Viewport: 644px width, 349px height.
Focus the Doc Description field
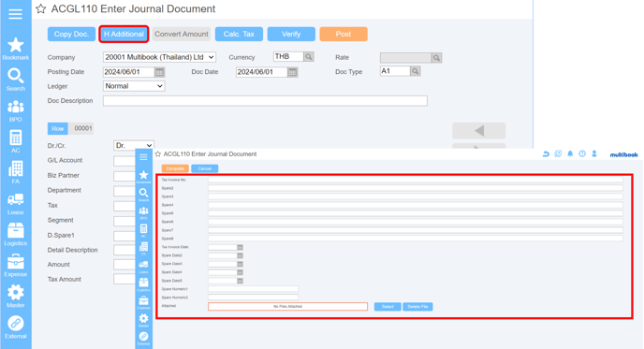(x=265, y=101)
